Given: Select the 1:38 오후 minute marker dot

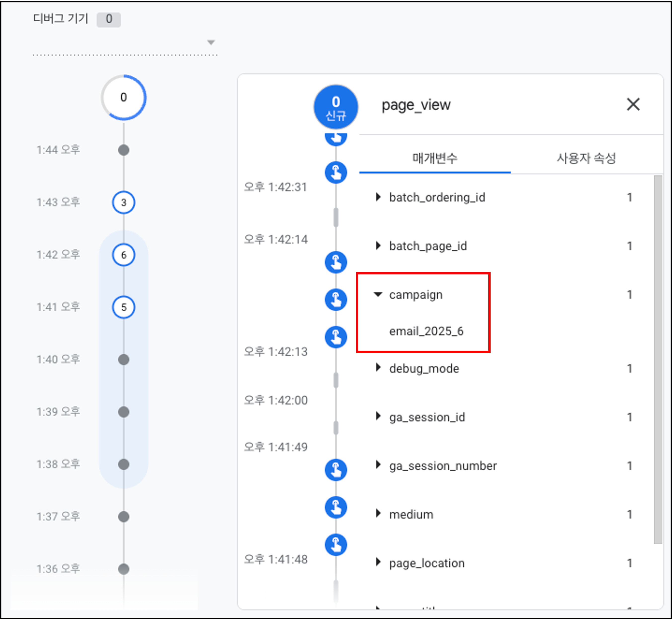Looking at the screenshot, I should tap(124, 464).
